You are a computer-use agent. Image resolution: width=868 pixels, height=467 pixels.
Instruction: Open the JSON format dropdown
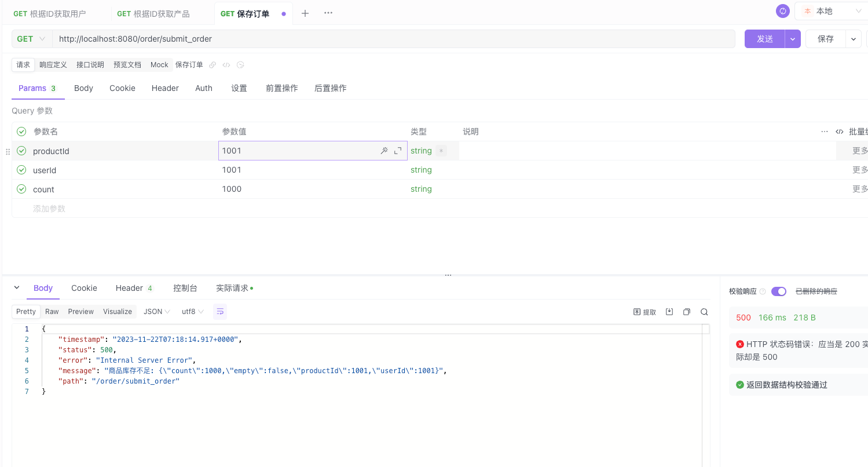(157, 312)
